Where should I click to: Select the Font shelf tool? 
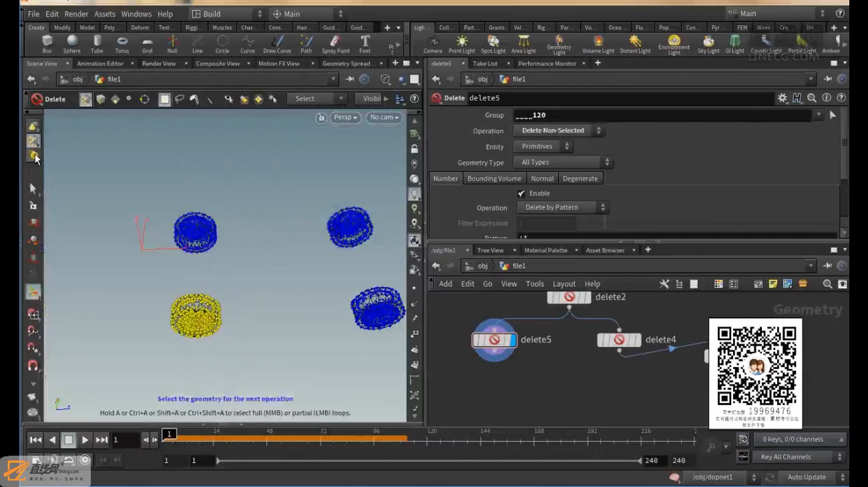click(x=365, y=44)
